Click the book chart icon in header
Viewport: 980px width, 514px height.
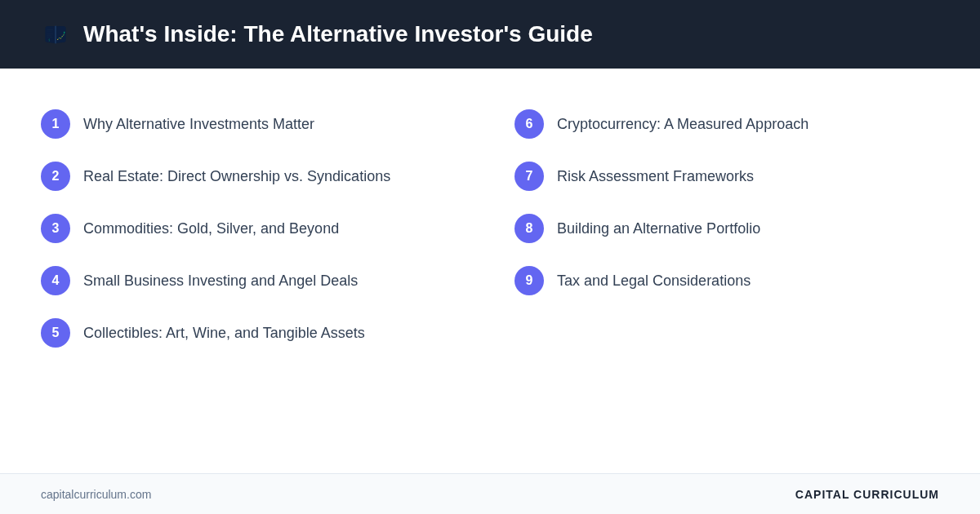coord(56,34)
